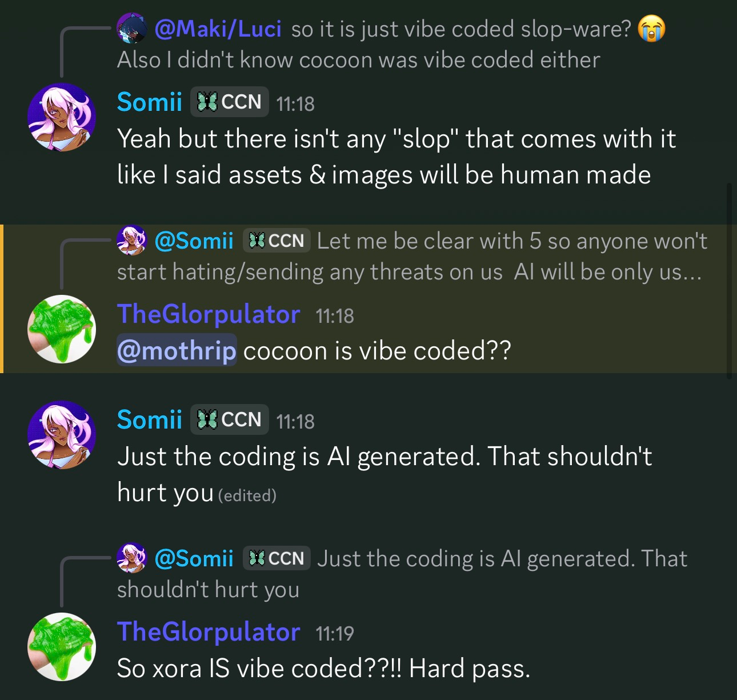Click the Somii username above 'Yeah but there isn't'
This screenshot has height=700, width=737.
150,102
